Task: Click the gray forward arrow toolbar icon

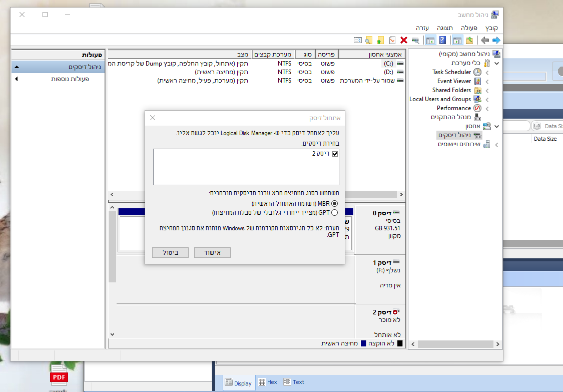Action: coord(485,40)
